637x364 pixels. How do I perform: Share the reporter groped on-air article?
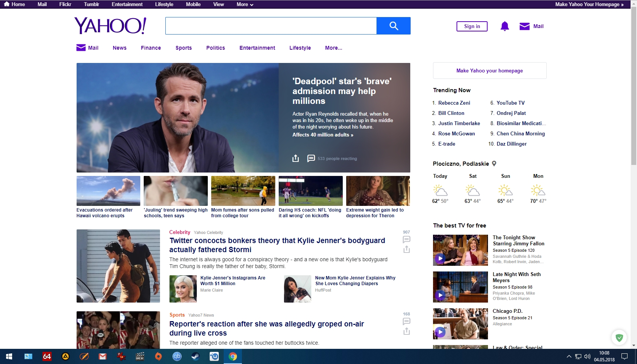(x=406, y=331)
